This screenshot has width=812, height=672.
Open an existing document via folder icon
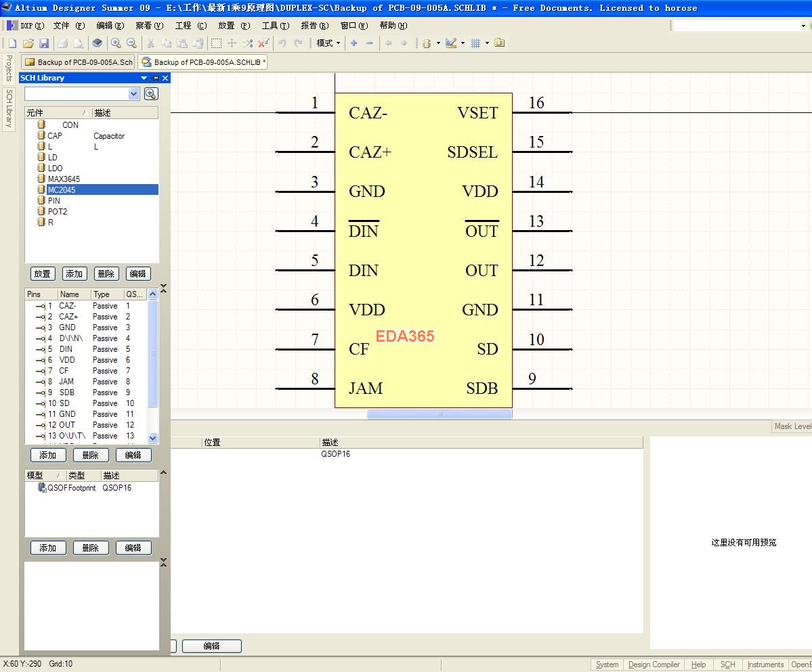[28, 43]
